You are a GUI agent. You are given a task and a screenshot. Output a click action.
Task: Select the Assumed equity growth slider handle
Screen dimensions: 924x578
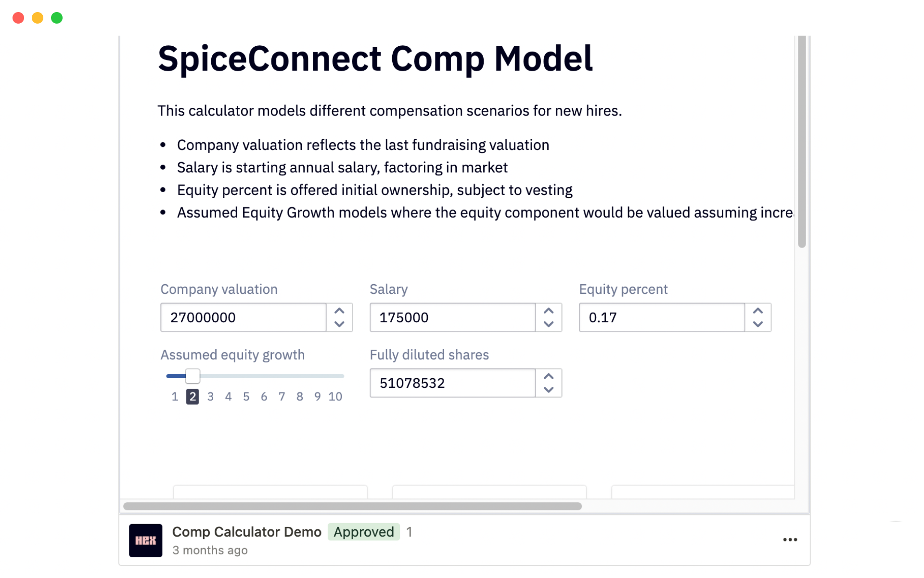[192, 376]
